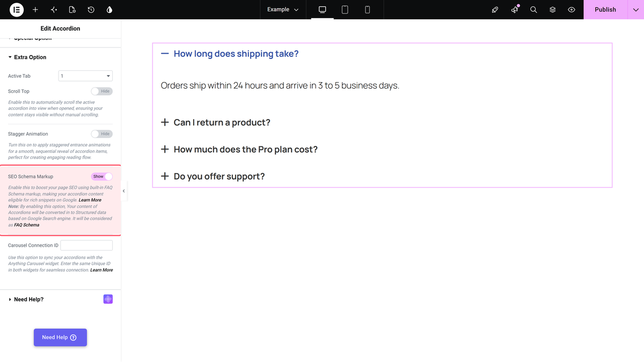
Task: Expand Can I return a product?
Action: click(x=222, y=122)
